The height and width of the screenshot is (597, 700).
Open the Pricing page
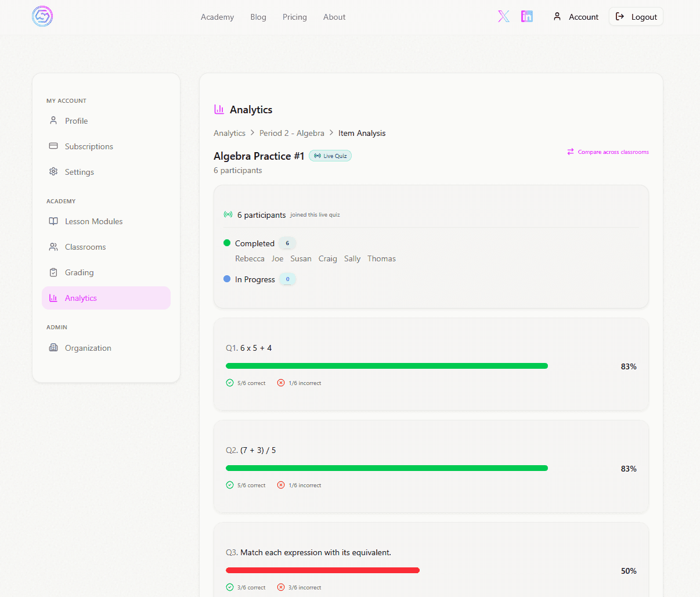tap(295, 17)
